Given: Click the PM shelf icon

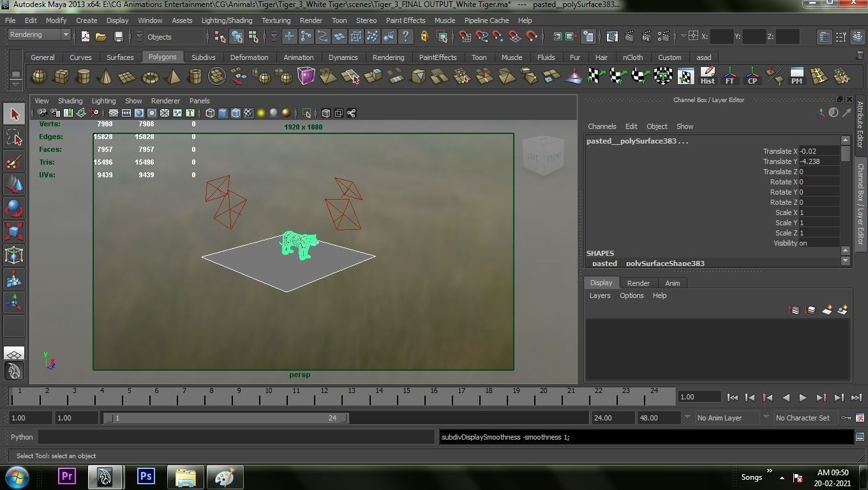Looking at the screenshot, I should point(797,77).
